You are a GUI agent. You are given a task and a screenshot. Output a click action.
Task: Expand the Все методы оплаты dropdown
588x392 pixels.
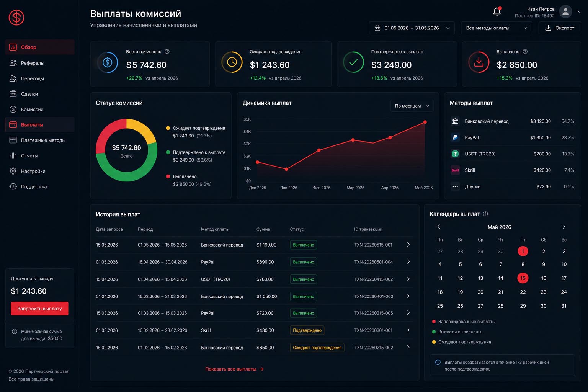(x=497, y=28)
